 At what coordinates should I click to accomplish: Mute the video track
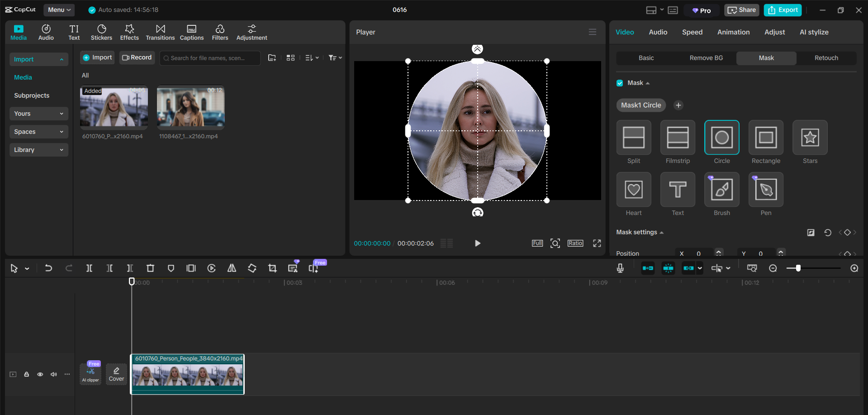pyautogui.click(x=53, y=374)
